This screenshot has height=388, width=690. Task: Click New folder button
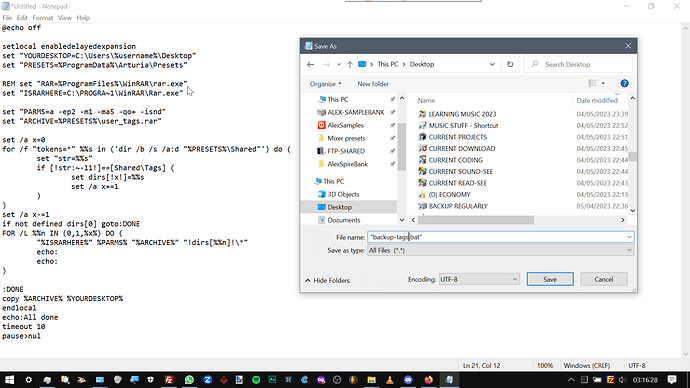373,84
